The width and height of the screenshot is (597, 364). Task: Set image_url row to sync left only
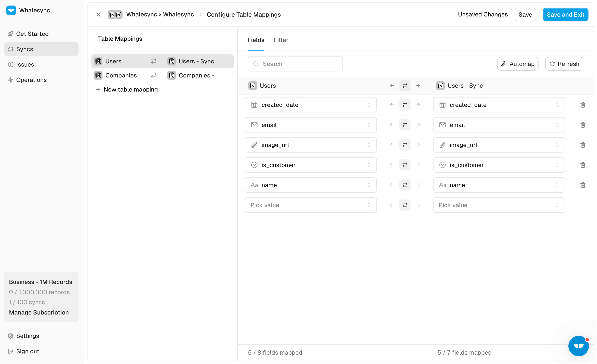[x=392, y=145]
